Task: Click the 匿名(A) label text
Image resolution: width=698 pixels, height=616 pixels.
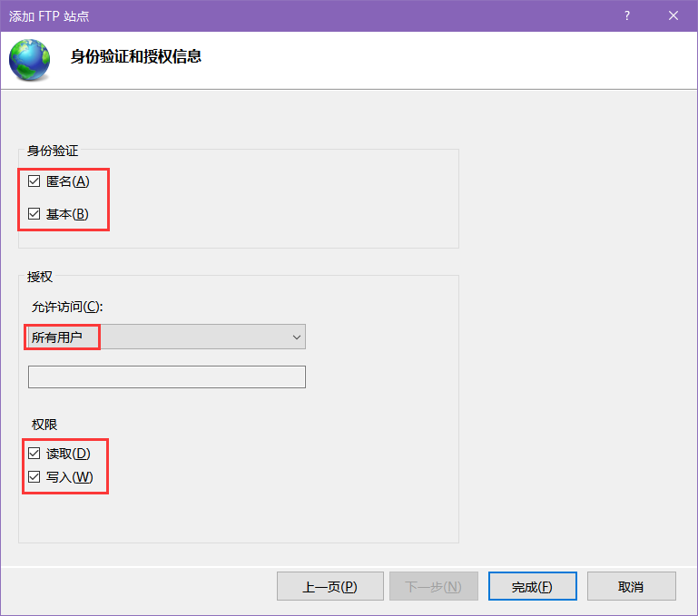Action: 68,181
